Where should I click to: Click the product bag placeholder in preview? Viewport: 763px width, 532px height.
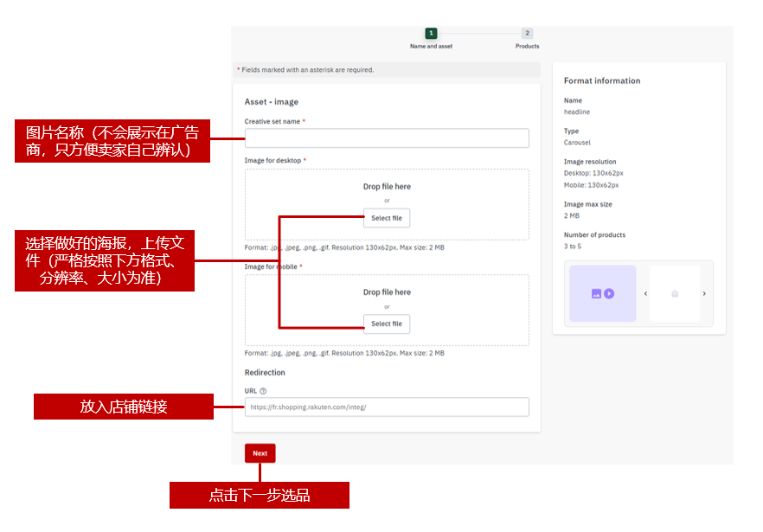(675, 293)
